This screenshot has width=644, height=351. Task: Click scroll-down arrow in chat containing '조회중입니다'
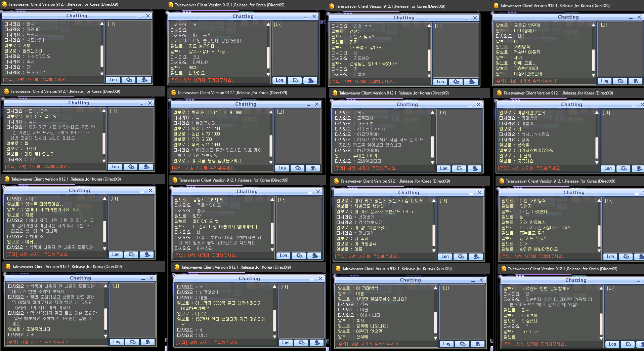point(105,336)
